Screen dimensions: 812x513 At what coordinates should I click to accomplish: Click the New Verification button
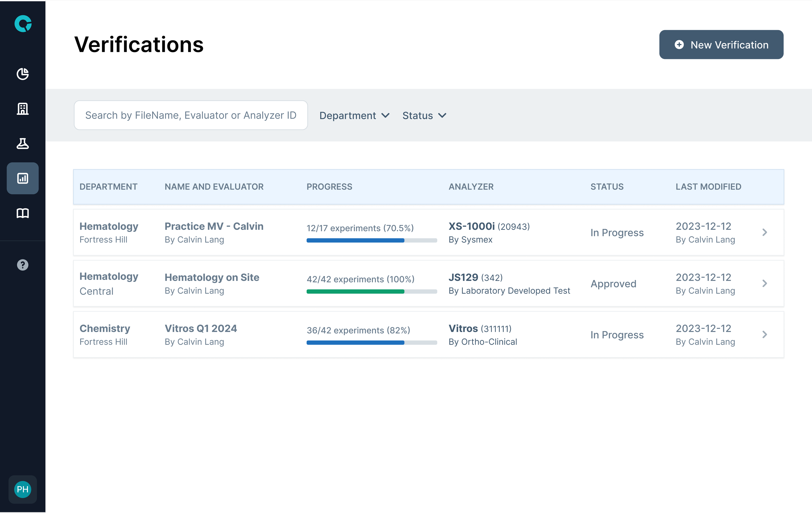pyautogui.click(x=721, y=45)
